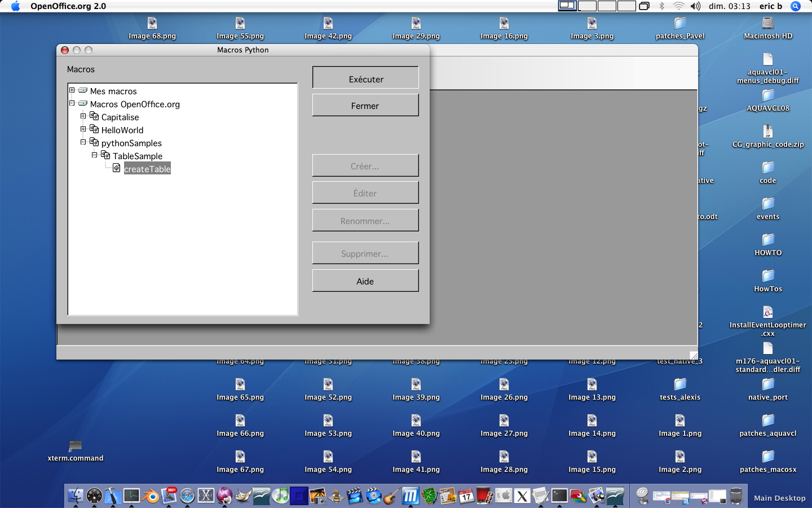812x508 pixels.
Task: Expand the Mes macros tree node
Action: click(x=72, y=90)
